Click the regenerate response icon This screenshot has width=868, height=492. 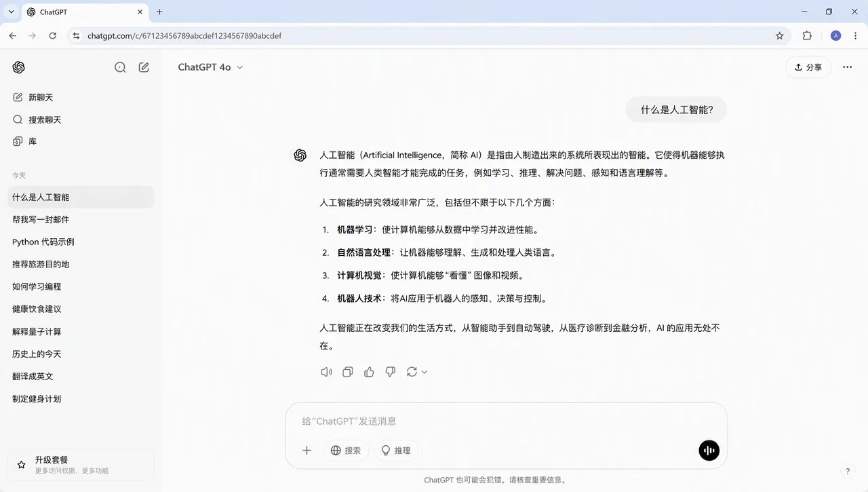(412, 372)
